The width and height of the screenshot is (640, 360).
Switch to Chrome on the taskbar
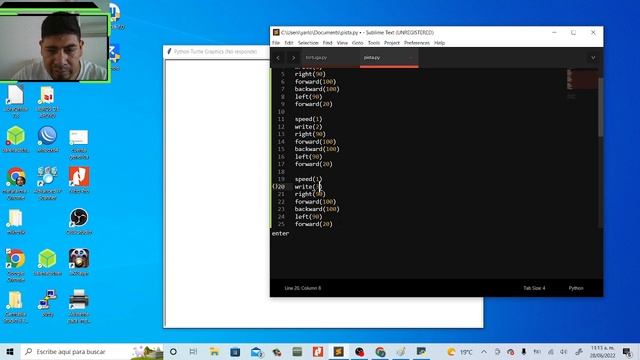[x=380, y=352]
